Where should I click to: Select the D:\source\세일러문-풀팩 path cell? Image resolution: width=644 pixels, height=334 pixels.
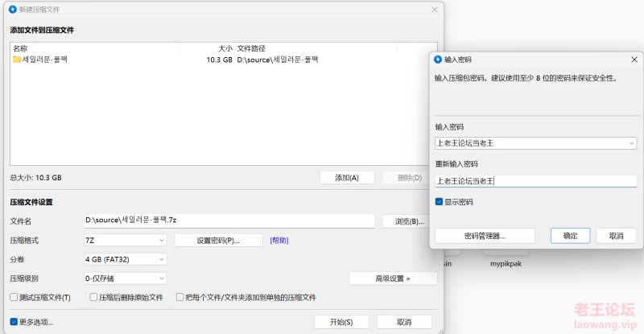click(x=278, y=60)
